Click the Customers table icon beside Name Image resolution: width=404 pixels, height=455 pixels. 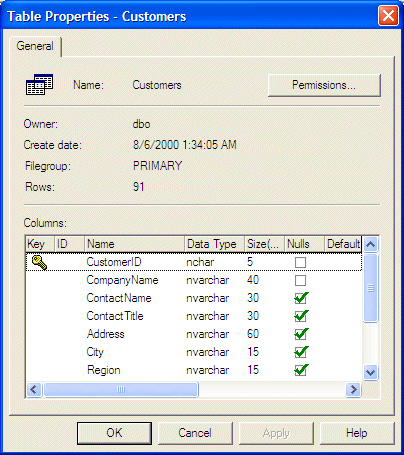pyautogui.click(x=39, y=84)
